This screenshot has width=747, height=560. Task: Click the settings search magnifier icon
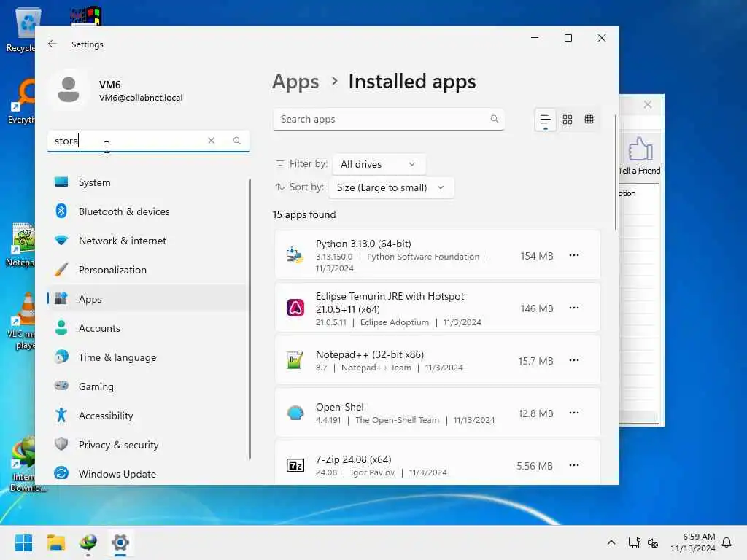[237, 141]
